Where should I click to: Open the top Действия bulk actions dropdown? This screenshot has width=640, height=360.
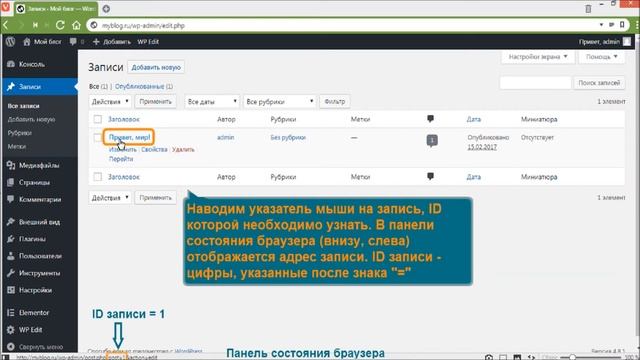coord(110,102)
